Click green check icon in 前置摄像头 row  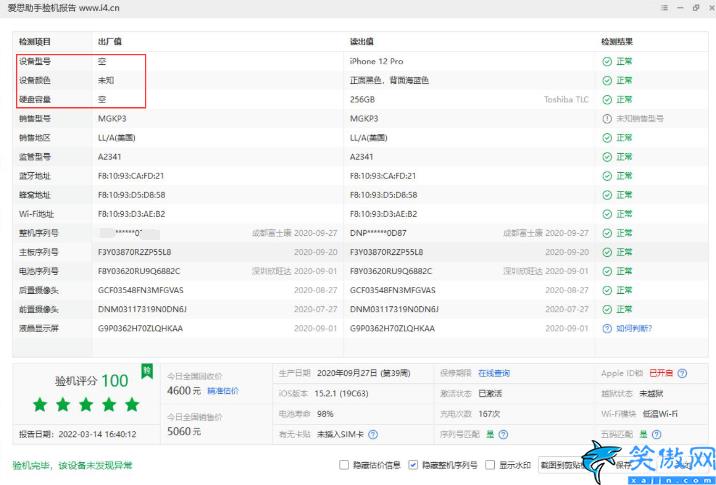point(607,309)
